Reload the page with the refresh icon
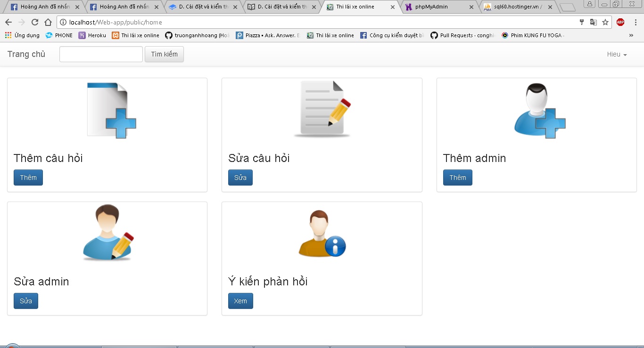This screenshot has width=644, height=348. [x=35, y=22]
